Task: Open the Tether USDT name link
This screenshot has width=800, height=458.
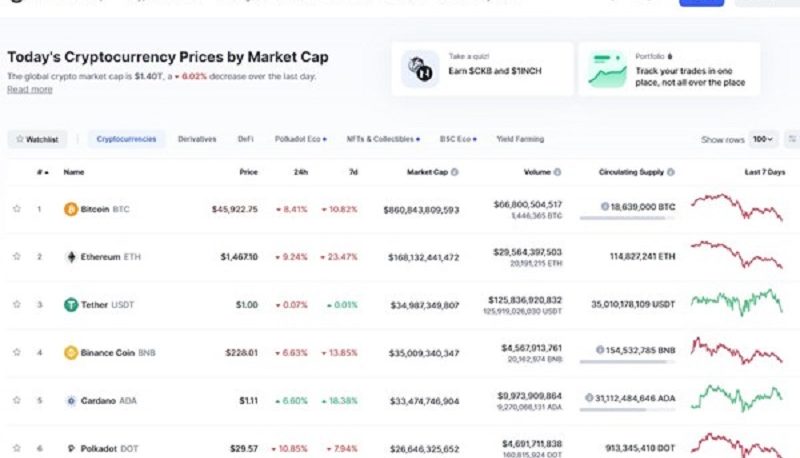Action: [107, 304]
